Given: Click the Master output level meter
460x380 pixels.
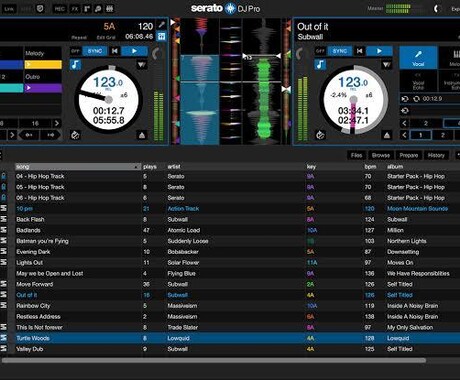Looking at the screenshot, I should (x=398, y=9).
